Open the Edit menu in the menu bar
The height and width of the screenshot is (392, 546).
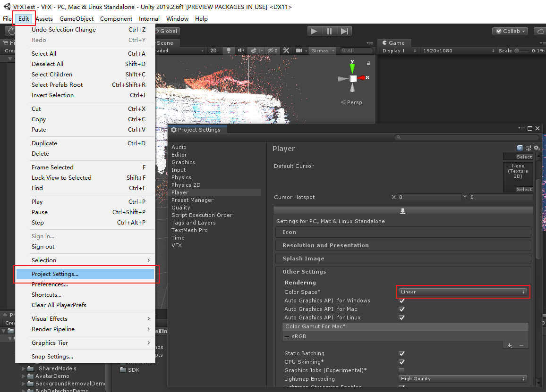pos(24,18)
